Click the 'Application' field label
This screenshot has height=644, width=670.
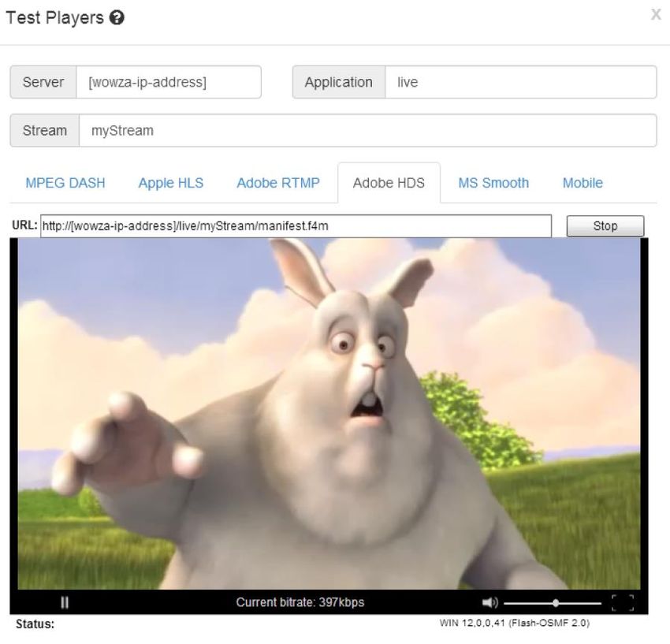(x=338, y=82)
